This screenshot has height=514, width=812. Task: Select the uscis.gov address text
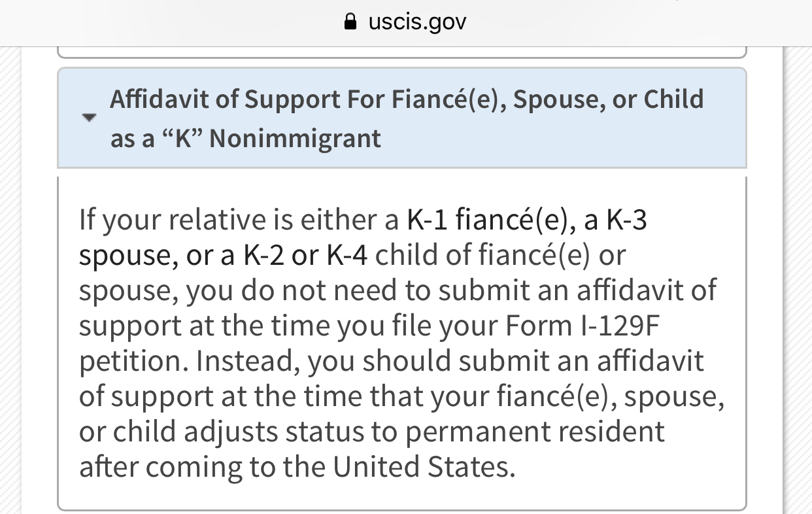(417, 24)
